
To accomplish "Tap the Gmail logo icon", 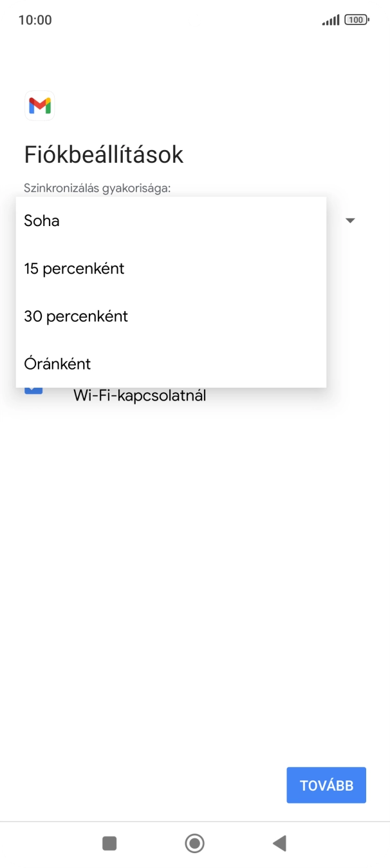I will click(39, 106).
